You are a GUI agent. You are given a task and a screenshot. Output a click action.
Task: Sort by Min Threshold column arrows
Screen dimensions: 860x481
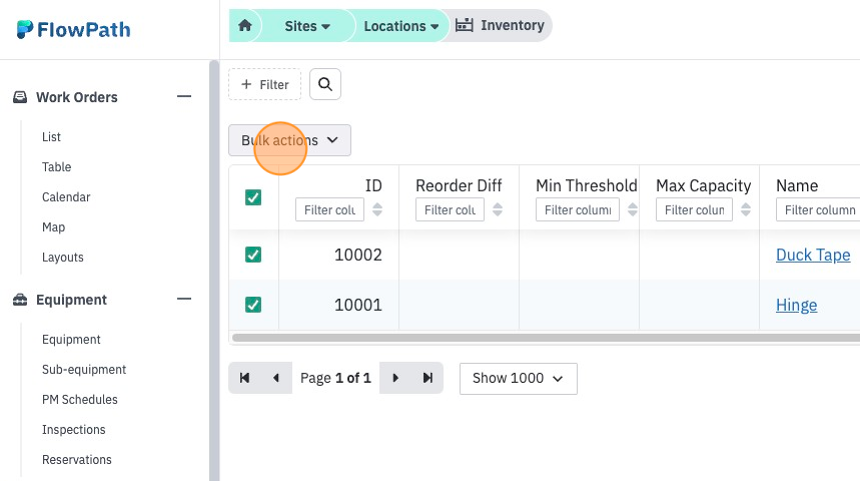[632, 210]
